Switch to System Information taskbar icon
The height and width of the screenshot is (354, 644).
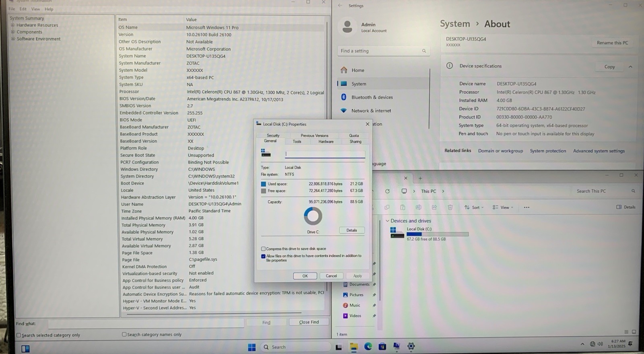[x=396, y=346]
